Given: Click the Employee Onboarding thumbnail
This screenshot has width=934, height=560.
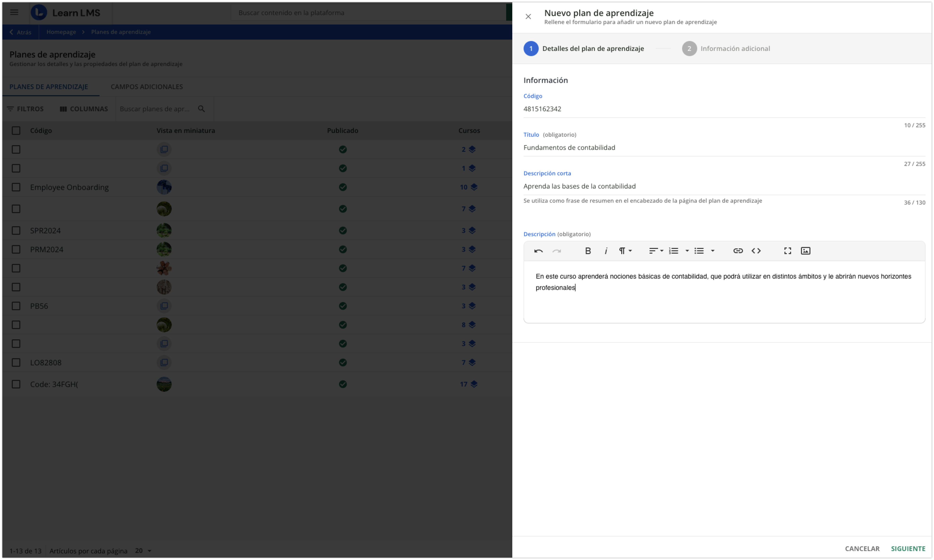Looking at the screenshot, I should click(x=164, y=187).
